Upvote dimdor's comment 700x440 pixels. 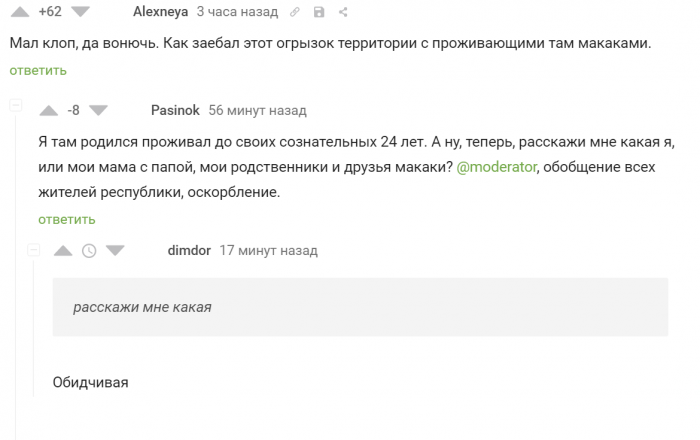[64, 251]
